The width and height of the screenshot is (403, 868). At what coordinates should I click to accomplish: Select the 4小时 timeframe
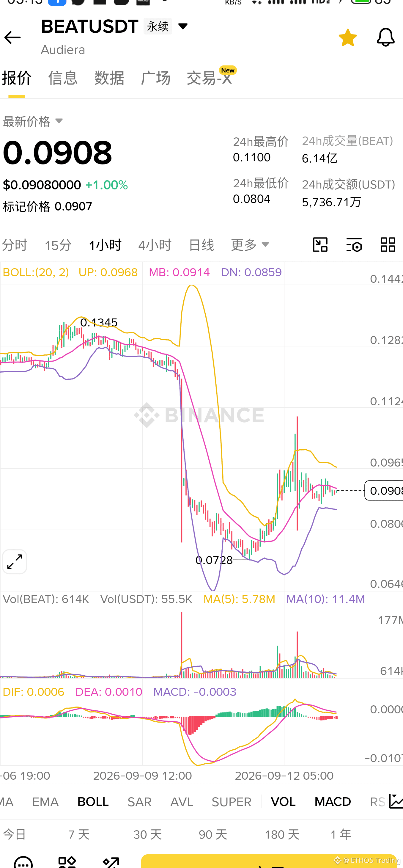155,245
